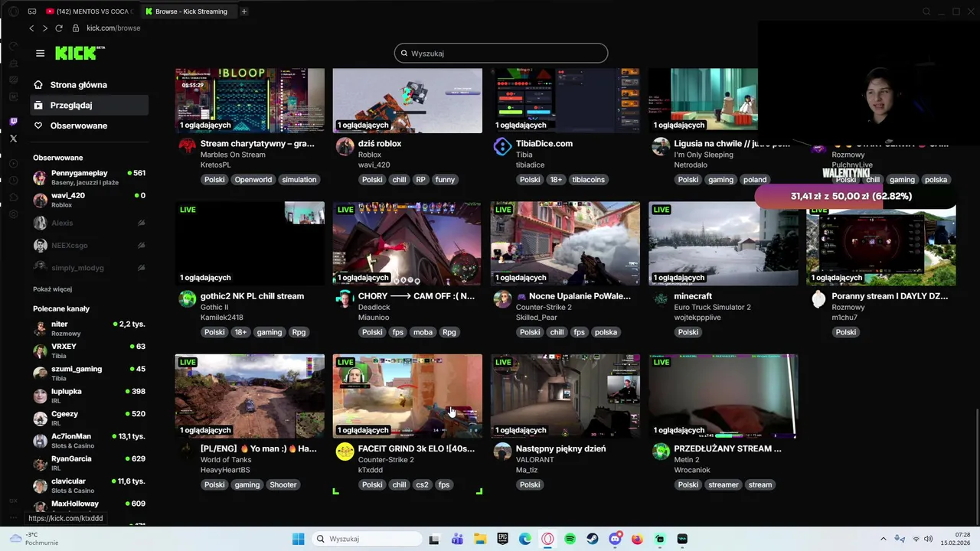Select the streamer tag under PRZEDŁUŻANY STREAM
Screen dimensions: 980x551
point(724,484)
